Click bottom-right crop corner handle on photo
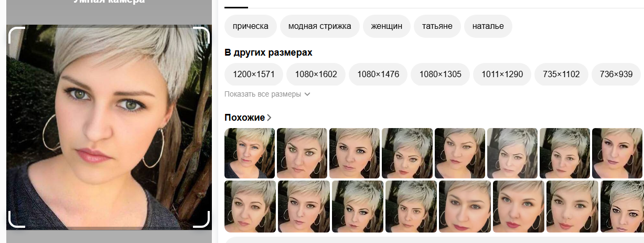The width and height of the screenshot is (644, 243). [201, 219]
